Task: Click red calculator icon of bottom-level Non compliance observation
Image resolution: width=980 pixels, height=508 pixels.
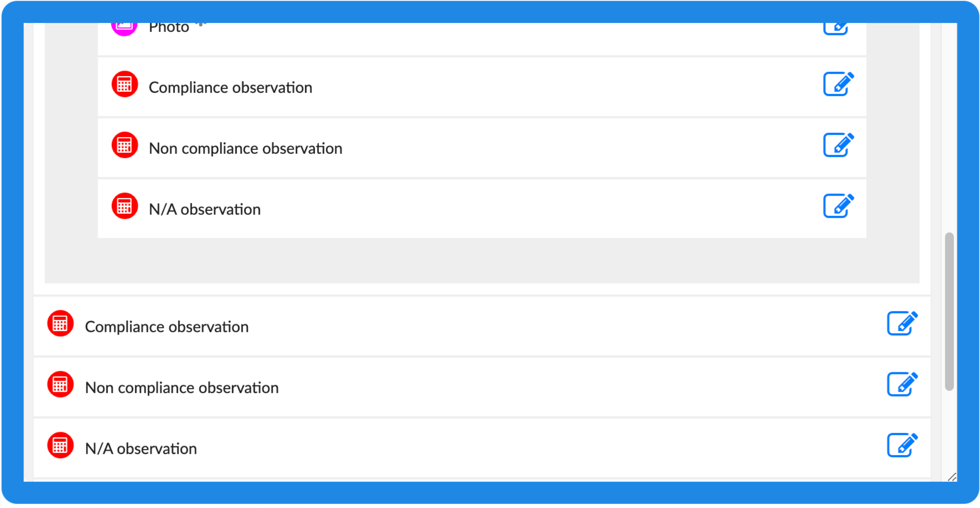Action: (x=60, y=385)
